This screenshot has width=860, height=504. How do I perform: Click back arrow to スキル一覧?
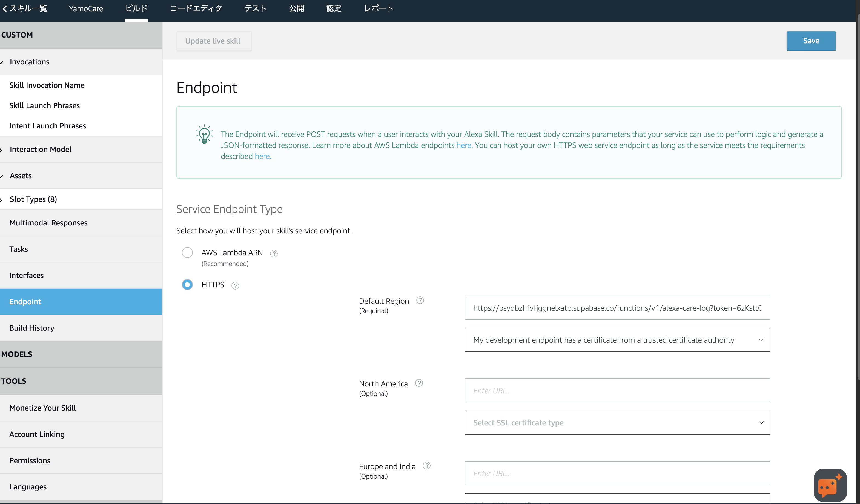(25, 8)
